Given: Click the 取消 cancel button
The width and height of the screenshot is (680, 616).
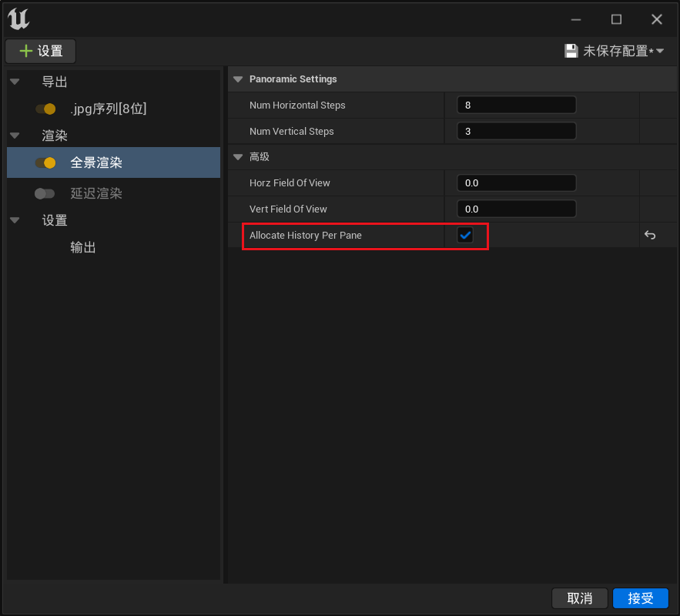Looking at the screenshot, I should (x=580, y=598).
